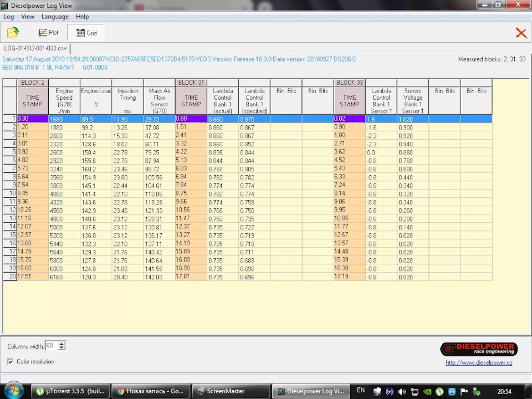Open the Log menu

tap(8, 17)
